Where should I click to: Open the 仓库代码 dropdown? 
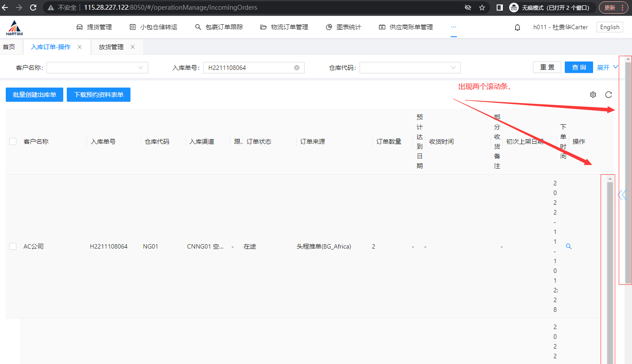[x=410, y=68]
